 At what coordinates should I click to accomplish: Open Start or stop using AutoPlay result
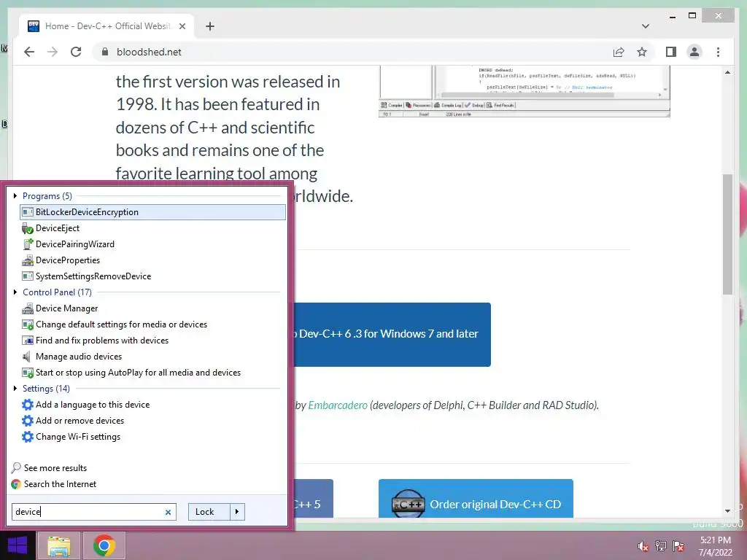pos(131,373)
